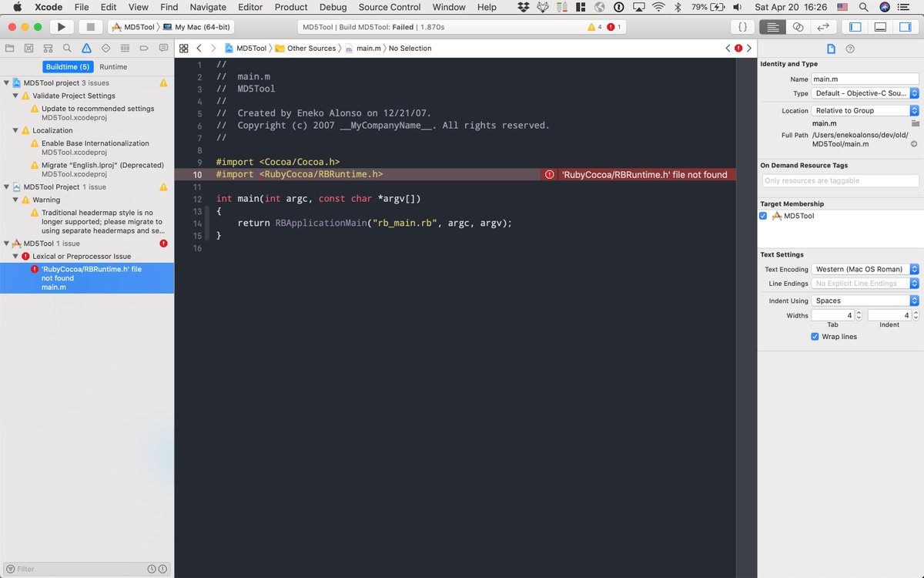This screenshot has height=578, width=924.
Task: Click the Name field containing main.m
Action: coord(865,79)
